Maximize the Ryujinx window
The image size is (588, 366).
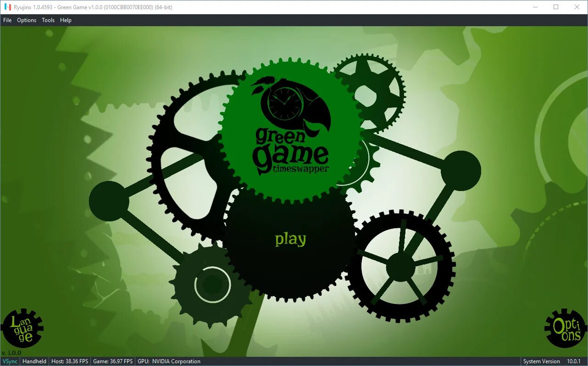(x=556, y=7)
